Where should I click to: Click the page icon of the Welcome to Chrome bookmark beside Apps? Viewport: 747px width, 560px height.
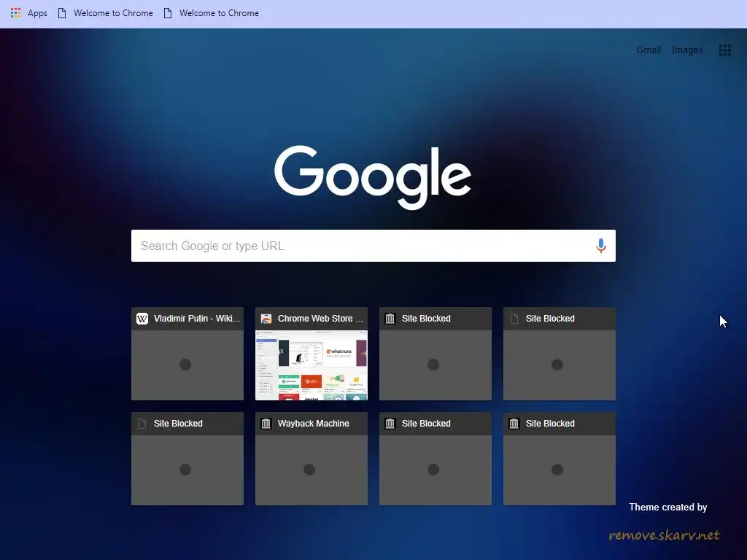pyautogui.click(x=62, y=13)
